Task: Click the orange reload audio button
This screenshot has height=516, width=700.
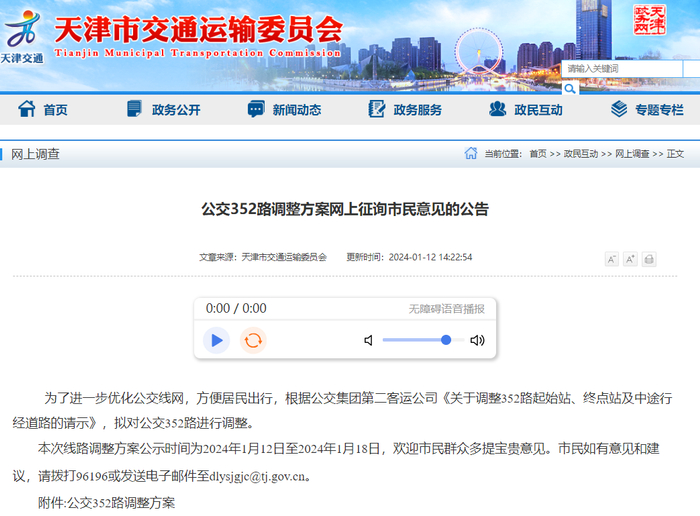Action: click(x=253, y=340)
